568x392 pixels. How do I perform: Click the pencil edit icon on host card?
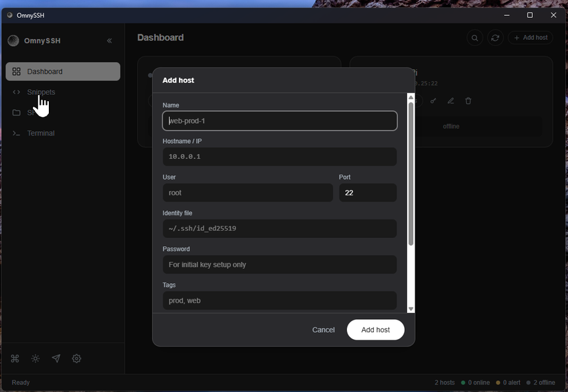click(x=451, y=101)
